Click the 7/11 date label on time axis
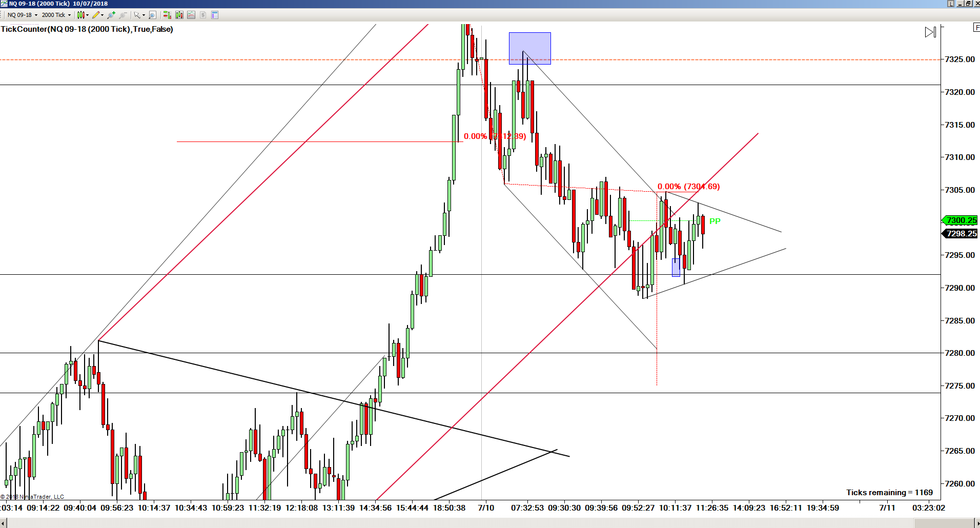980x528 pixels. (887, 508)
